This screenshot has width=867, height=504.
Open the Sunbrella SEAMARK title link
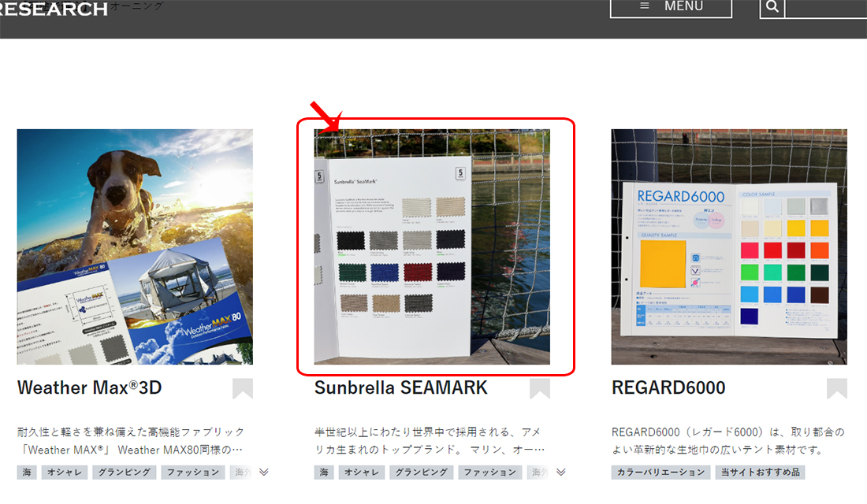point(401,388)
